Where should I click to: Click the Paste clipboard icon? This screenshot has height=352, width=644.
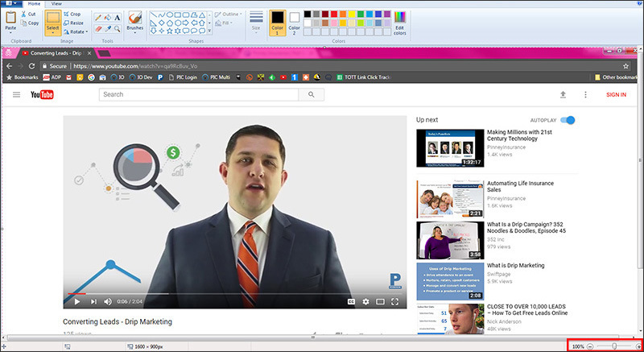[x=10, y=18]
